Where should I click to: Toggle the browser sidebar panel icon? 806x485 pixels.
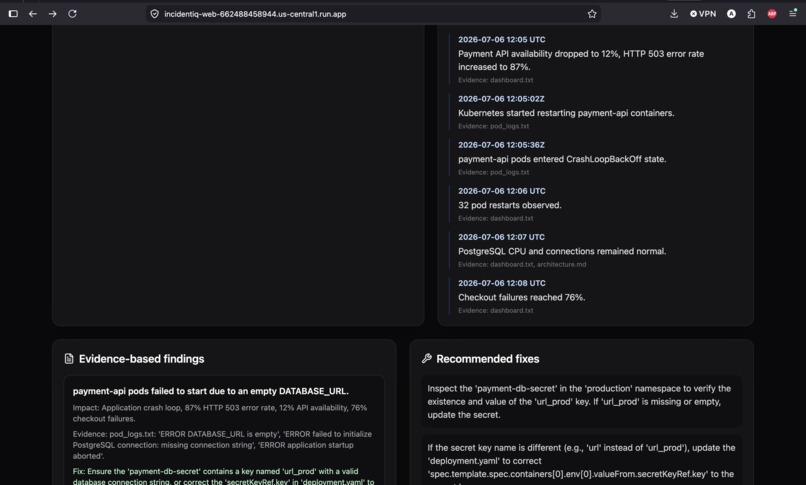pyautogui.click(x=13, y=14)
